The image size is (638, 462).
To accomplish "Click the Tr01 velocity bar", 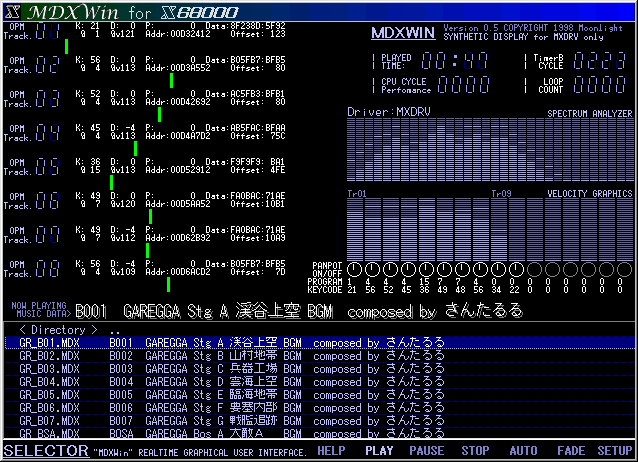I will (354, 229).
